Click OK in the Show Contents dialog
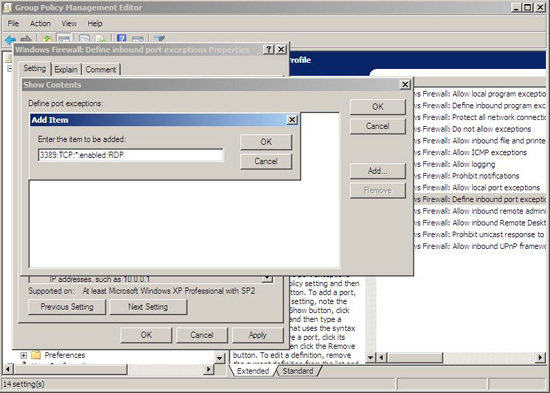Image resolution: width=550 pixels, height=393 pixels. pos(378,107)
